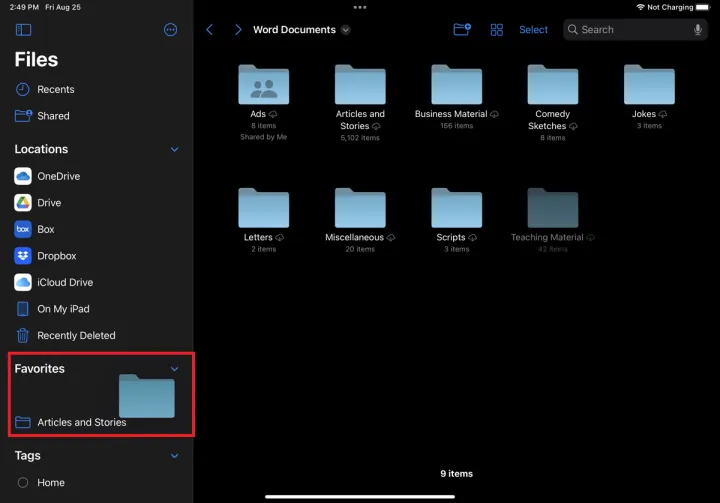Tap the back navigation arrow
Viewport: 720px width, 503px height.
tap(209, 30)
